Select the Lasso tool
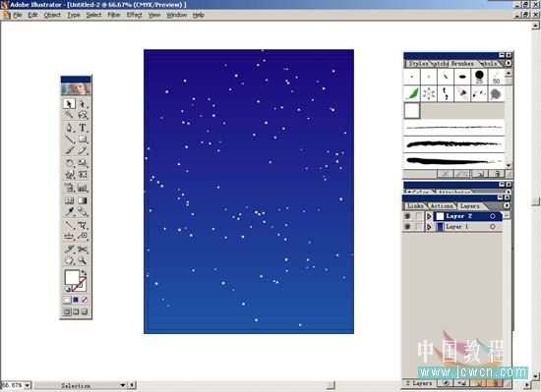The height and width of the screenshot is (392, 541). coord(82,115)
